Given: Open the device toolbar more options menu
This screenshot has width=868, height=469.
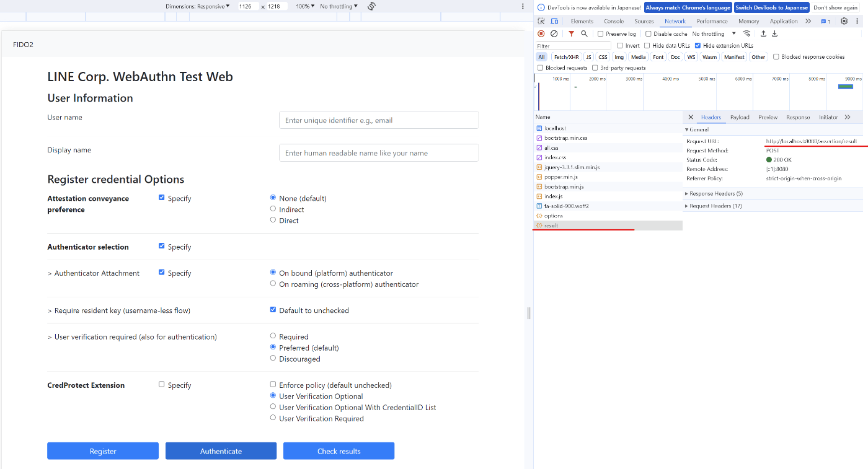Looking at the screenshot, I should coord(523,6).
